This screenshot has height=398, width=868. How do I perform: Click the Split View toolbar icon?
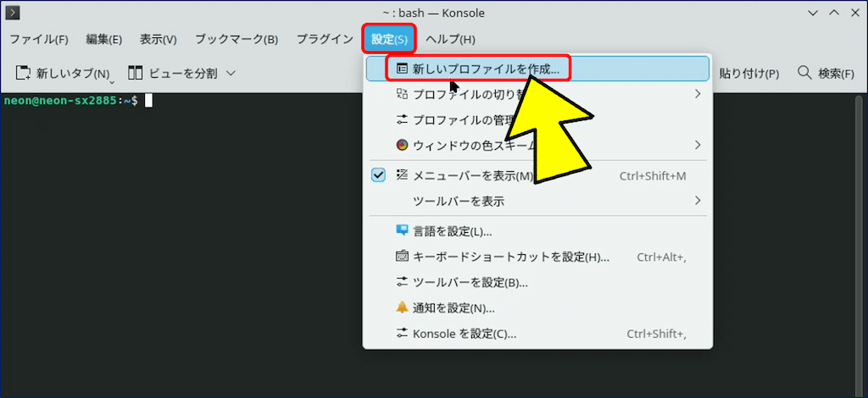point(135,74)
